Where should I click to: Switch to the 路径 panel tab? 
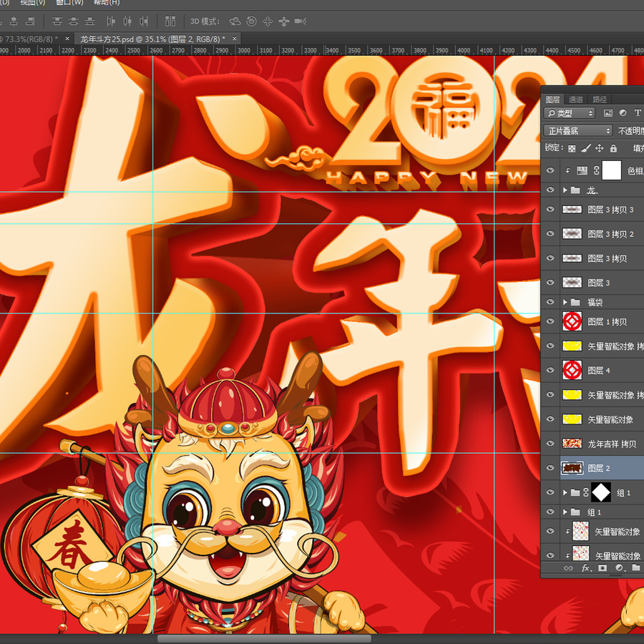(x=600, y=99)
